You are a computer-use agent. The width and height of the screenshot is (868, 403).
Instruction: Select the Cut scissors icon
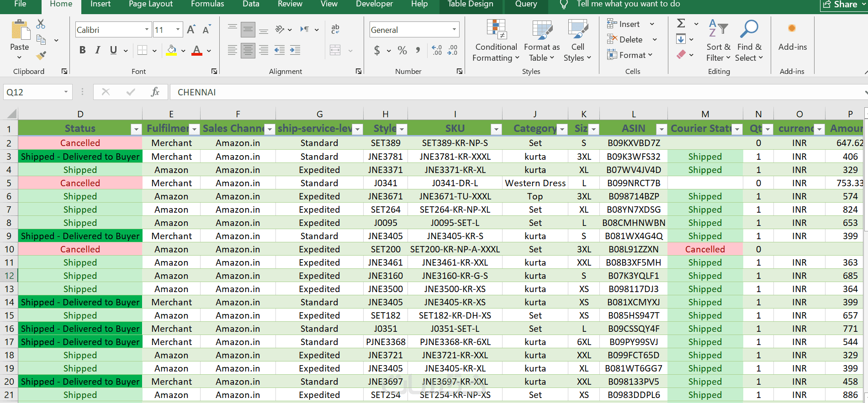pos(41,24)
